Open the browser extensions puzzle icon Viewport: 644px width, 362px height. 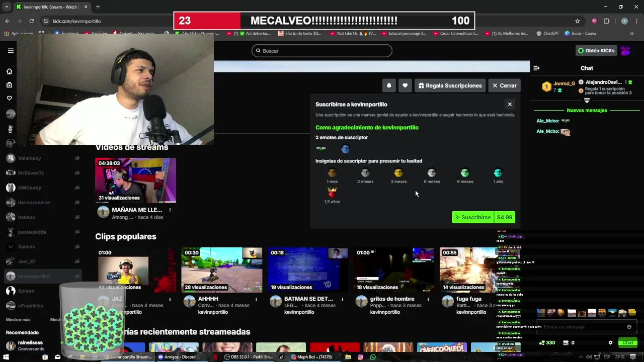(607, 21)
